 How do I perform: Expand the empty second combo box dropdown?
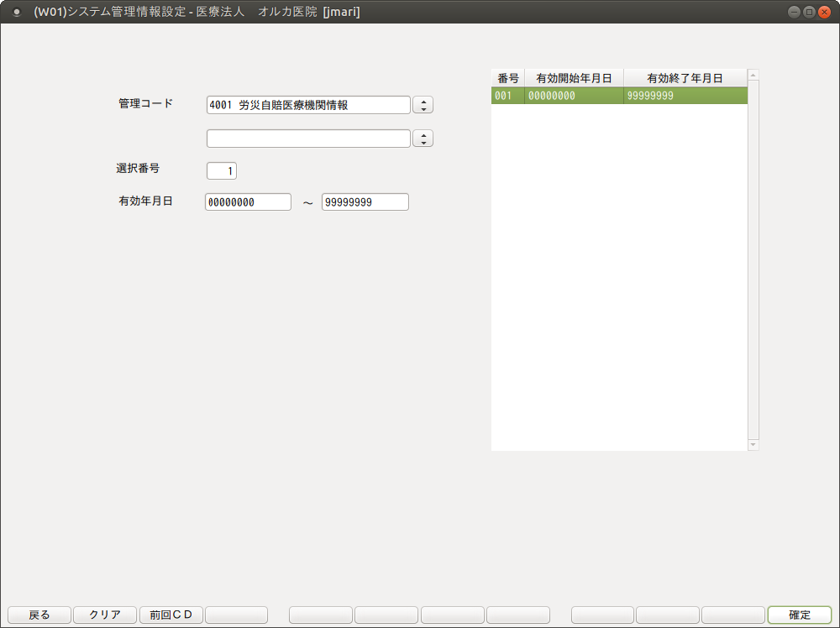[424, 139]
